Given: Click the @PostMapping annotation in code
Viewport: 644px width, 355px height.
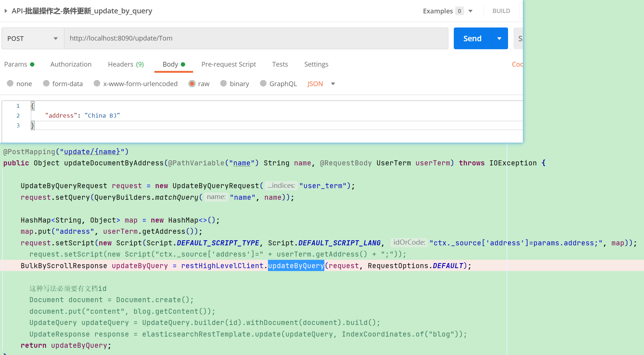Looking at the screenshot, I should coord(29,152).
